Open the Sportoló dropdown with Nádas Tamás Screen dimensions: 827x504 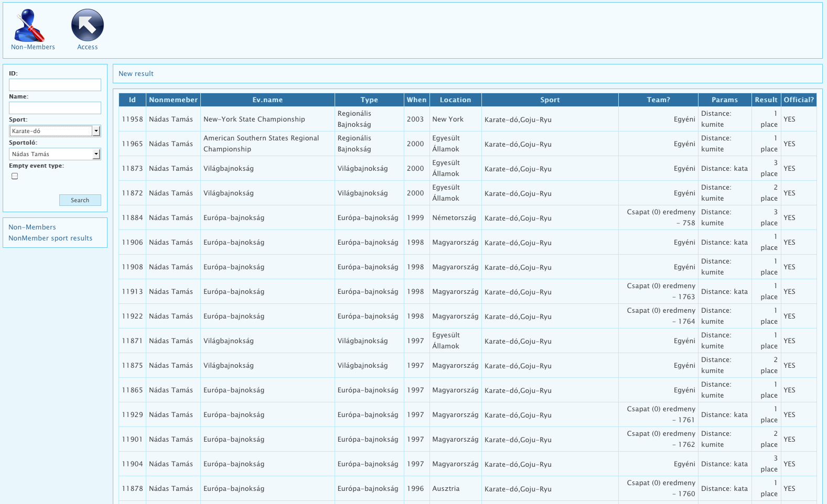coord(96,154)
